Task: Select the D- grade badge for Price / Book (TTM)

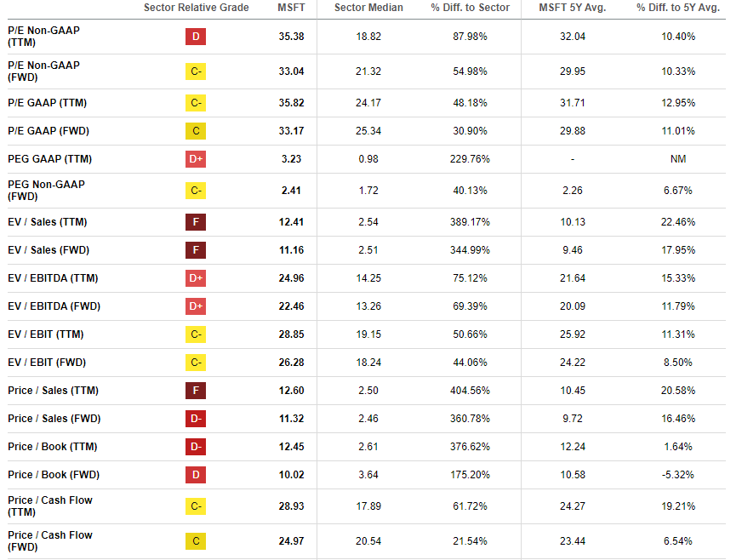Action: (196, 447)
